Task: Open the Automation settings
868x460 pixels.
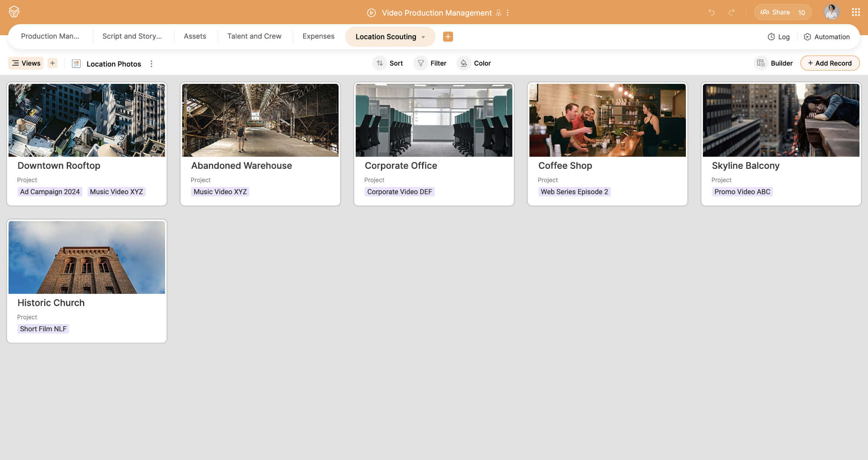Action: [x=827, y=37]
